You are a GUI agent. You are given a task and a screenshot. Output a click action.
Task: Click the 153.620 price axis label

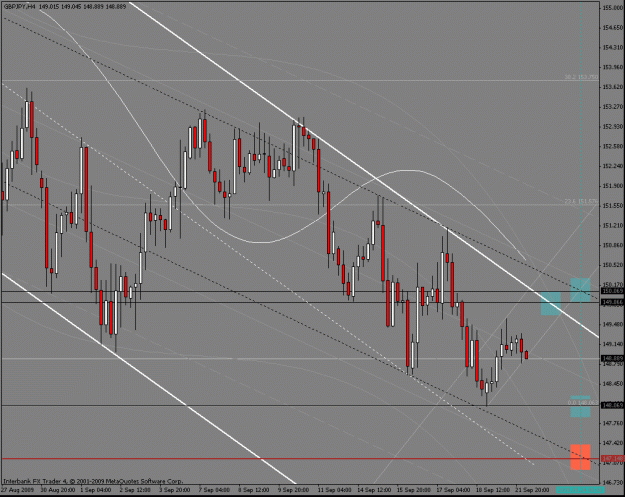pyautogui.click(x=613, y=87)
